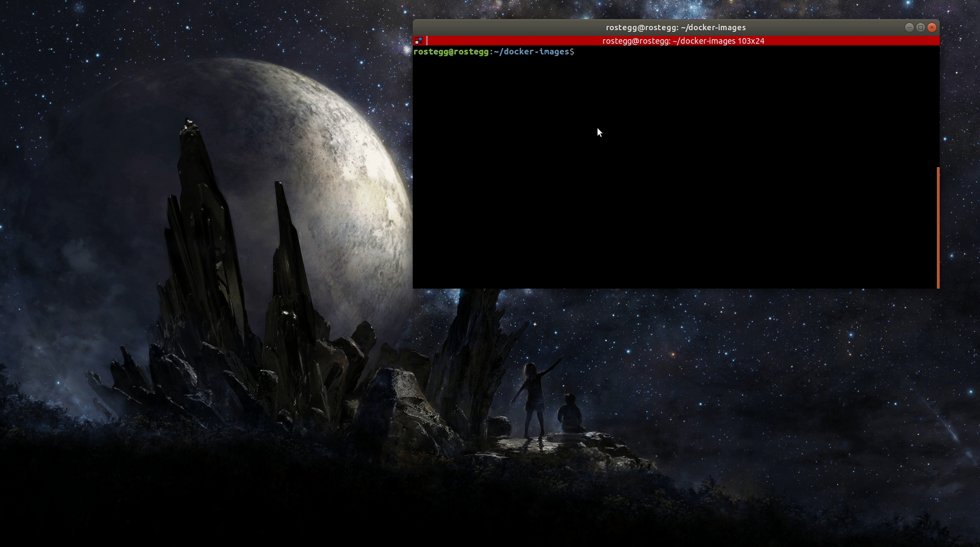Maximize the terminal window

tap(921, 27)
